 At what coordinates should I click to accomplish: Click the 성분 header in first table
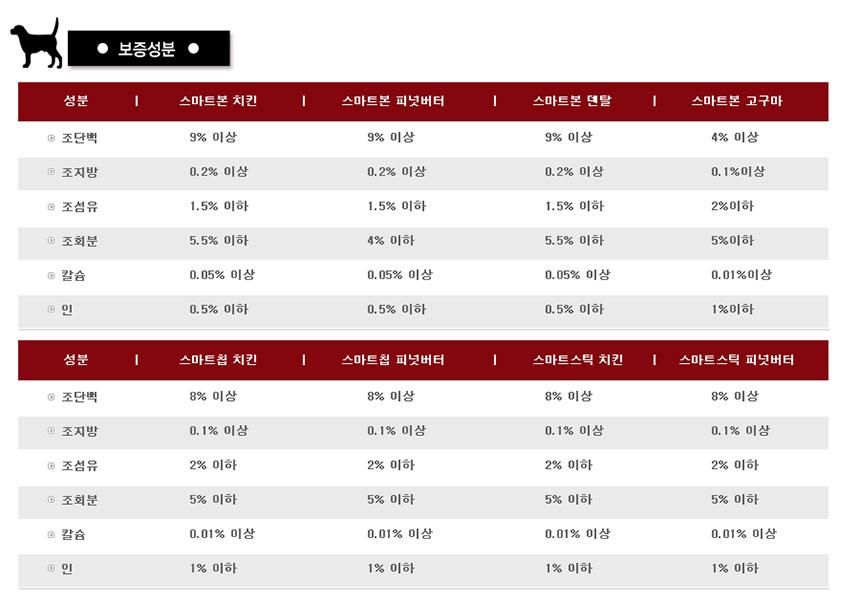76,101
